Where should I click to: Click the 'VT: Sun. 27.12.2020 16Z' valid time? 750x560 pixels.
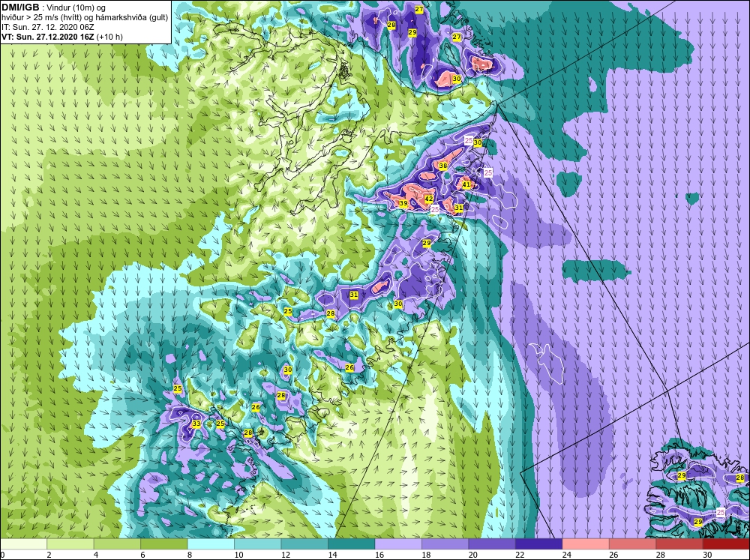[48, 37]
